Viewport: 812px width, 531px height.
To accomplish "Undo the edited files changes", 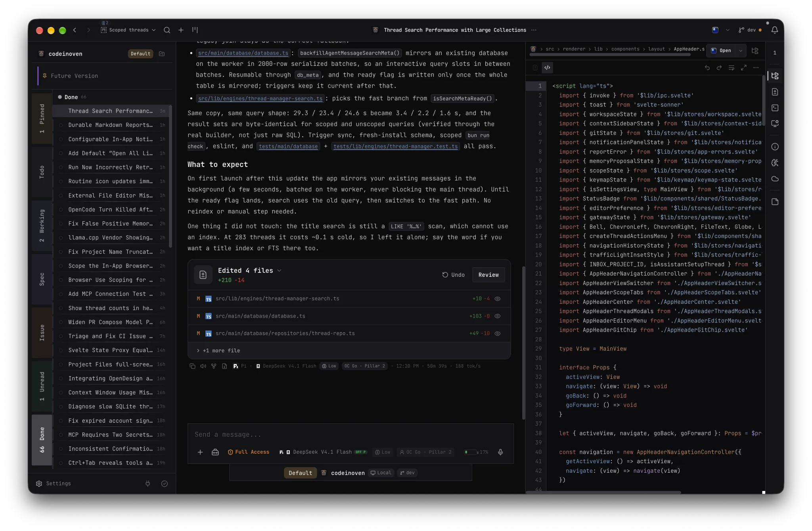I will pyautogui.click(x=453, y=275).
